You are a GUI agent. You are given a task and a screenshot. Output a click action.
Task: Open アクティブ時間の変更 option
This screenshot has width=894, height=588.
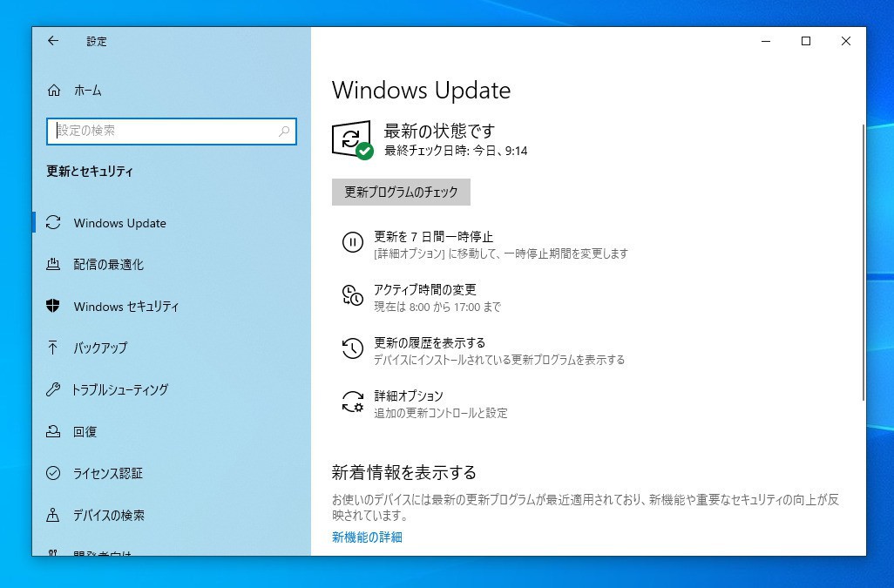(424, 289)
